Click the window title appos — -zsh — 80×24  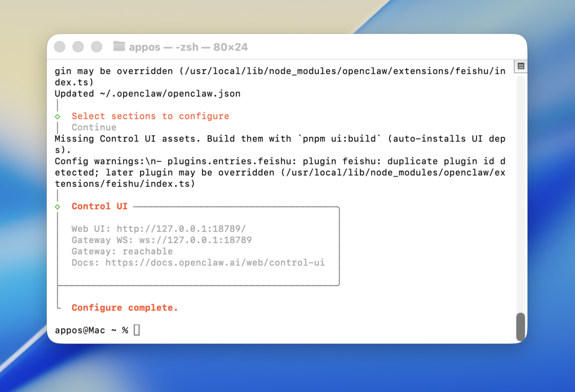pos(188,47)
